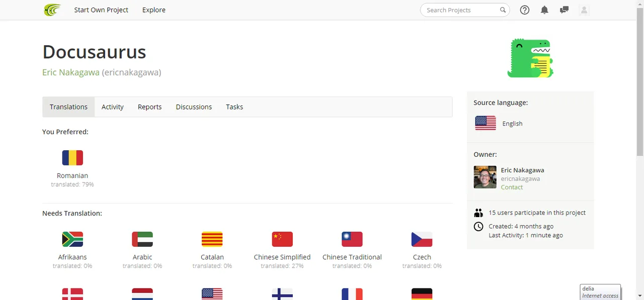Viewport: 644px width, 300px height.
Task: Click the Catalan flag icon
Action: coord(212,239)
